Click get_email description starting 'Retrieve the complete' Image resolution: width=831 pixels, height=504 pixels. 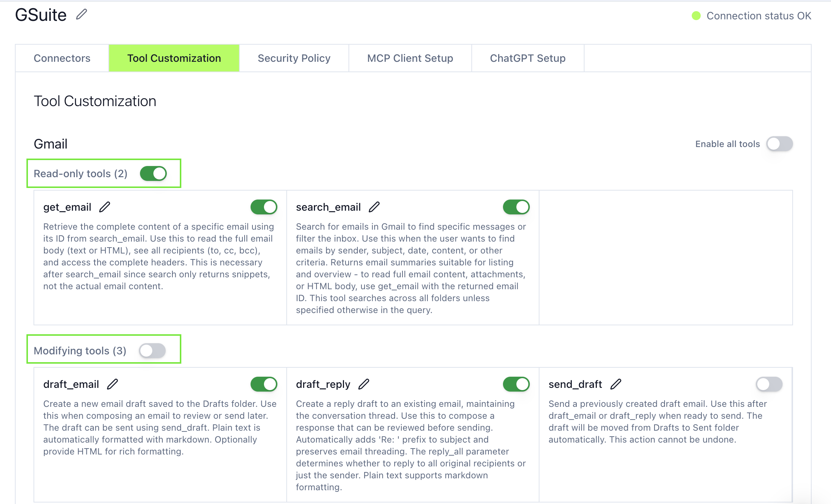pos(159,256)
